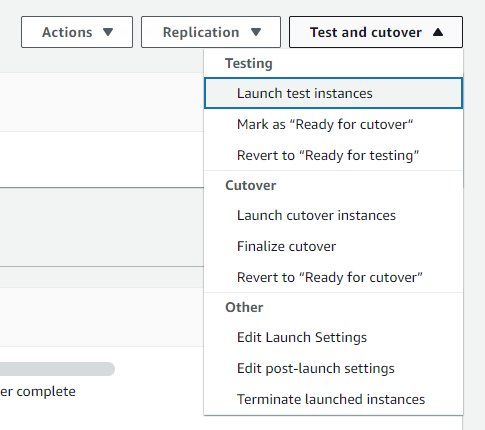
Task: Click the Testing section header
Action: [249, 63]
